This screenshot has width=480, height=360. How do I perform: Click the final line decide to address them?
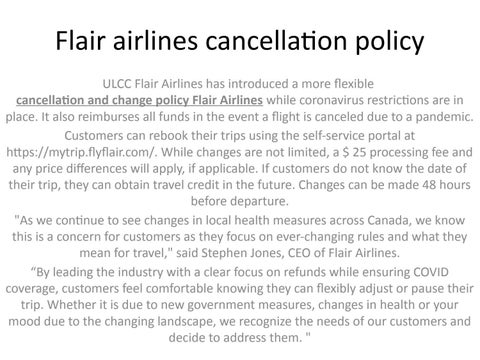point(240,338)
